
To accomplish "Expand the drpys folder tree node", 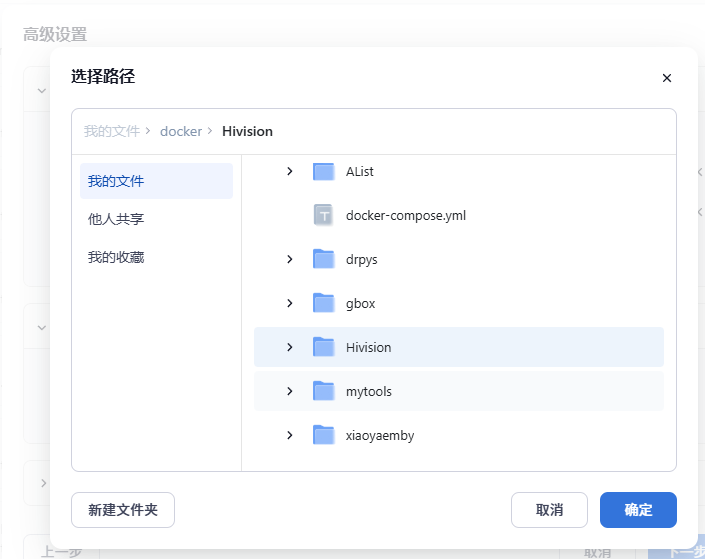I will coord(290,259).
